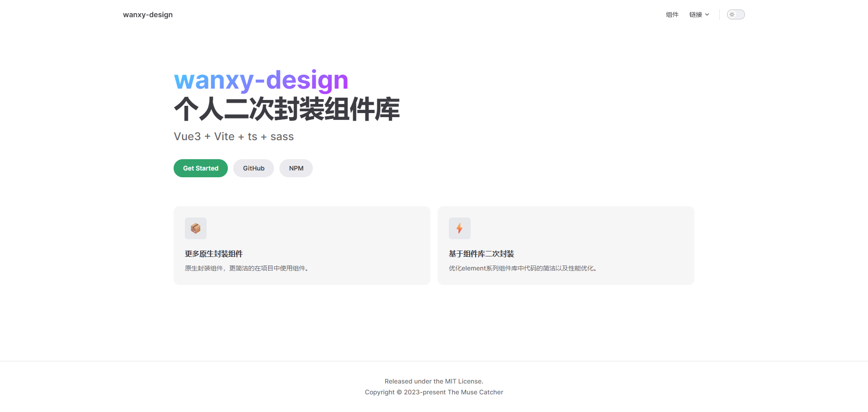Expand the 链接 dropdown menu
868x412 pixels.
699,14
